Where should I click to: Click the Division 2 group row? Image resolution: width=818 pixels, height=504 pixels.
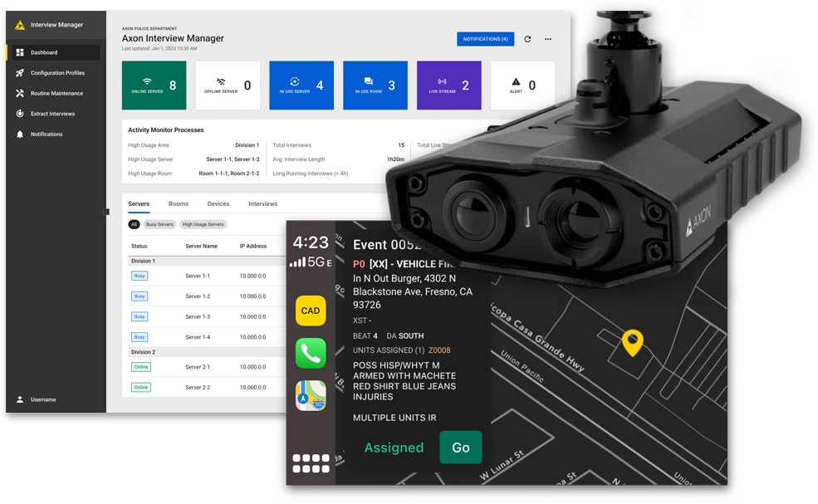[207, 352]
